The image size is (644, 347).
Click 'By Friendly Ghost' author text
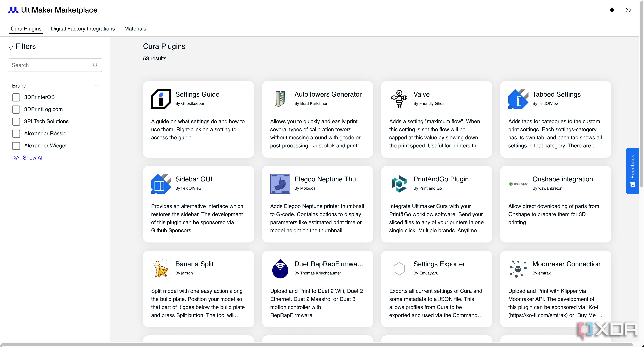coord(429,103)
